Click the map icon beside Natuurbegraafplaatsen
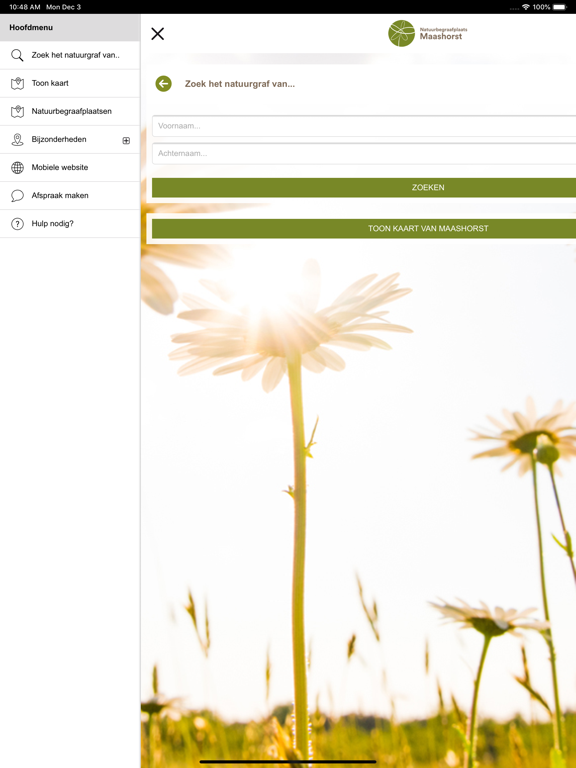The image size is (576, 768). pos(17,111)
